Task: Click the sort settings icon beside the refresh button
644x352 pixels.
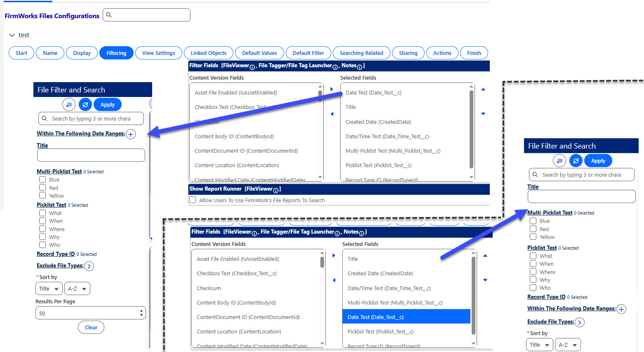Action: coord(68,104)
